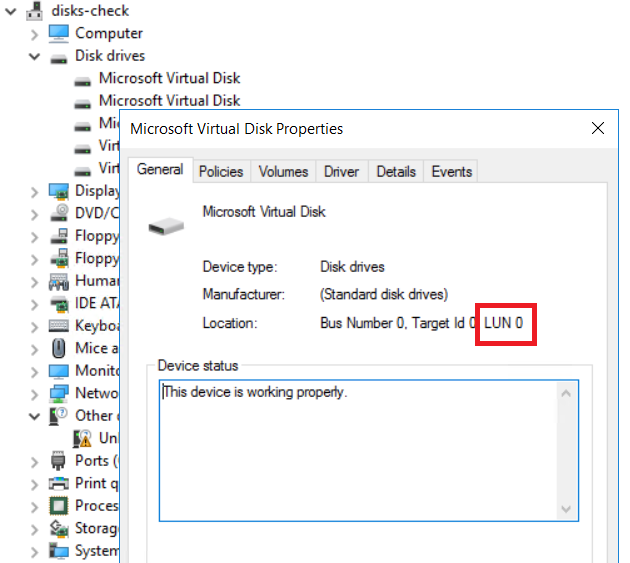
Task: Click the Monitors icon
Action: coord(59,371)
